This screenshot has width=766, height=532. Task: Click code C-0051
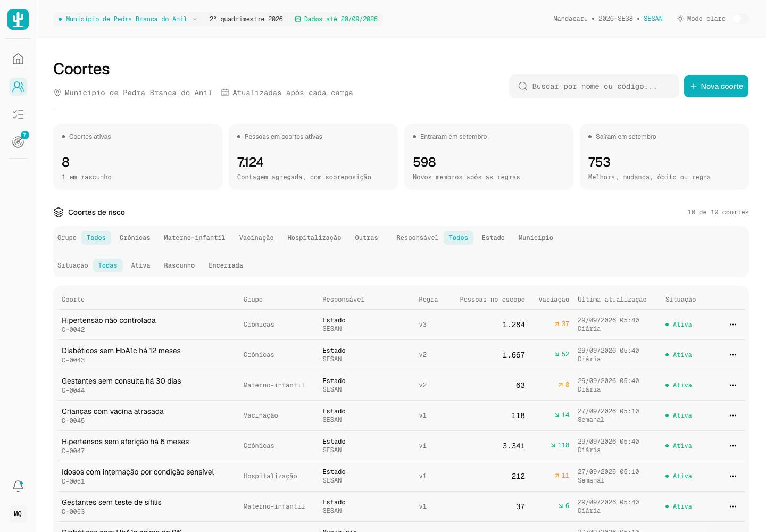pyautogui.click(x=73, y=481)
